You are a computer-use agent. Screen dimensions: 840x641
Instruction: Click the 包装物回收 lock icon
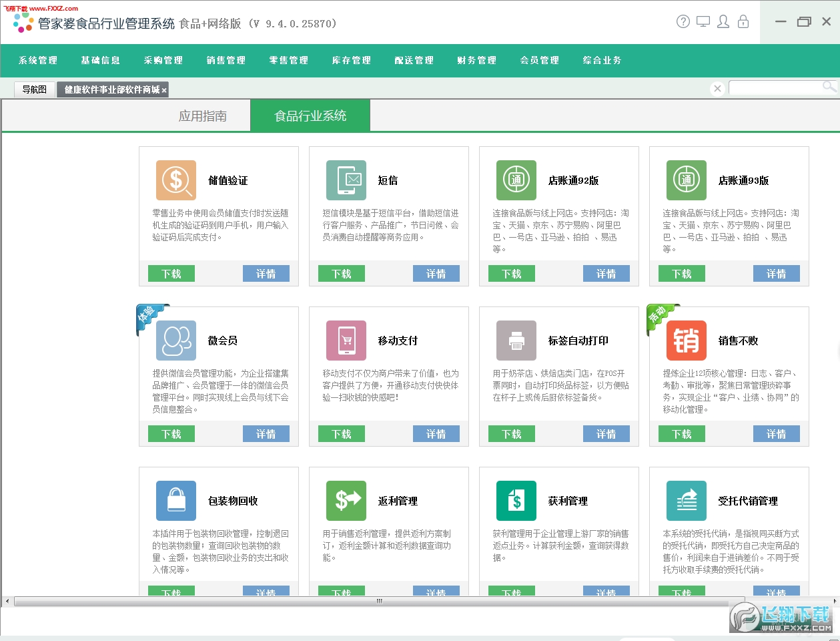pos(175,500)
